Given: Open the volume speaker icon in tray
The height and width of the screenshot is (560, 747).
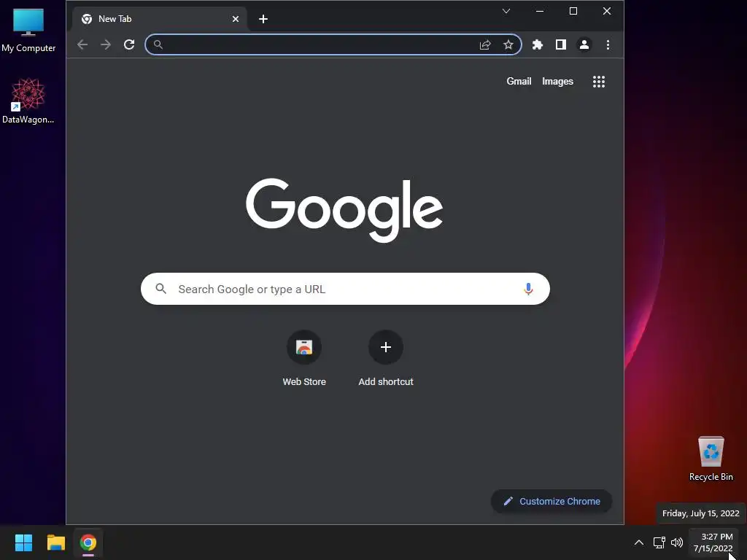Looking at the screenshot, I should (676, 542).
